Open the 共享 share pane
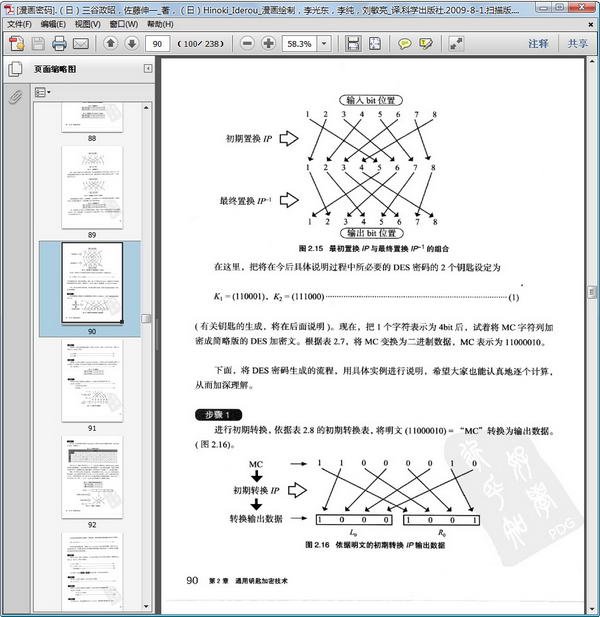The image size is (600, 617). 577,43
